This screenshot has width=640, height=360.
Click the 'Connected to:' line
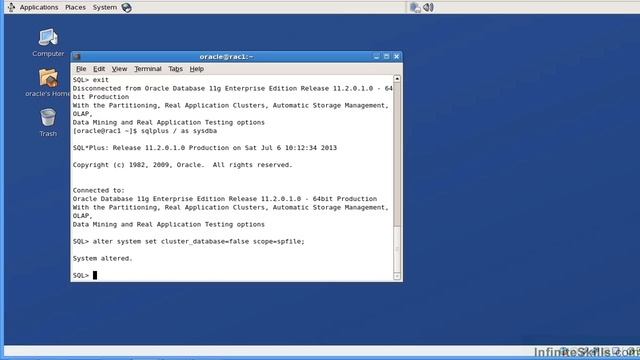pyautogui.click(x=99, y=190)
